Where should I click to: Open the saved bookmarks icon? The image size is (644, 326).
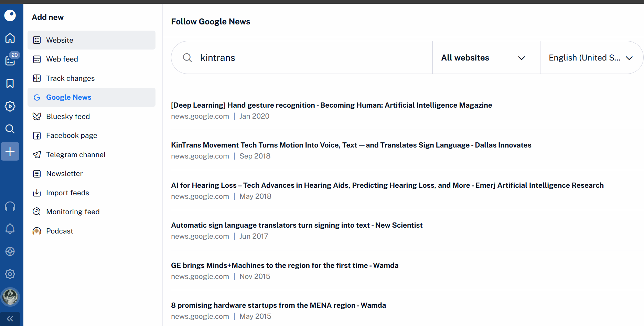tap(10, 83)
